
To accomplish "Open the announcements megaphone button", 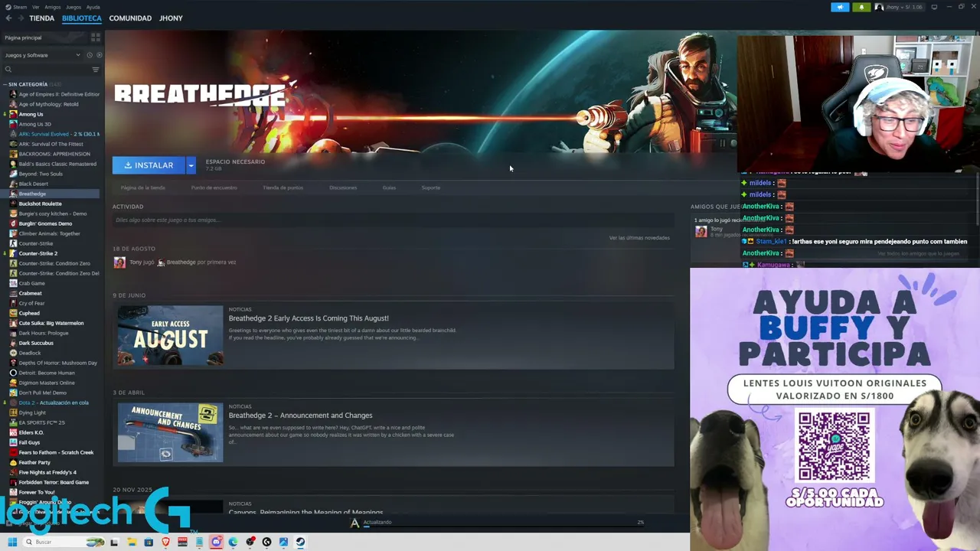I will tap(840, 7).
